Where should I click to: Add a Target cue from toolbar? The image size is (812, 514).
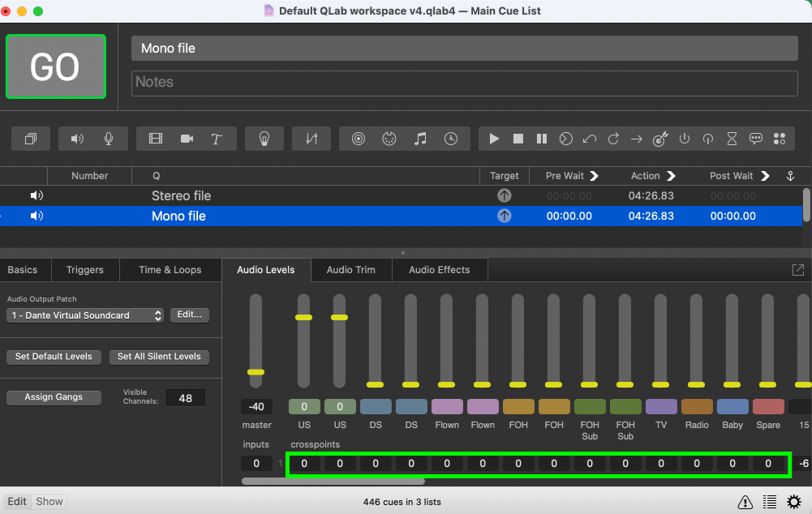tap(660, 139)
